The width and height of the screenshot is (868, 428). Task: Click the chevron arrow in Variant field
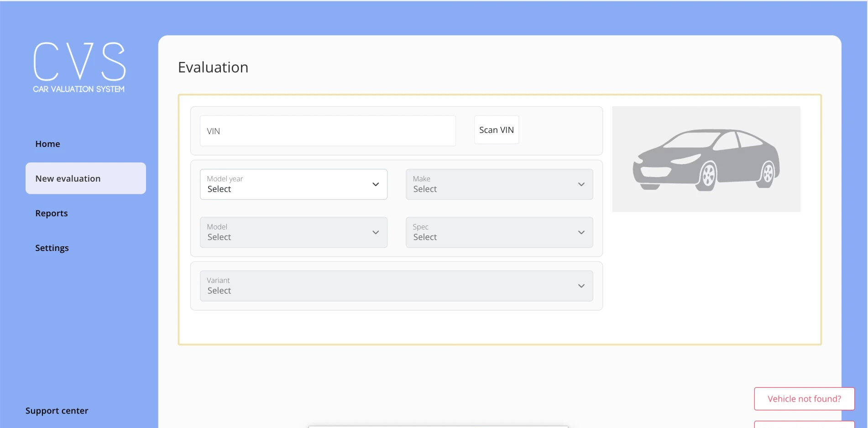click(581, 286)
